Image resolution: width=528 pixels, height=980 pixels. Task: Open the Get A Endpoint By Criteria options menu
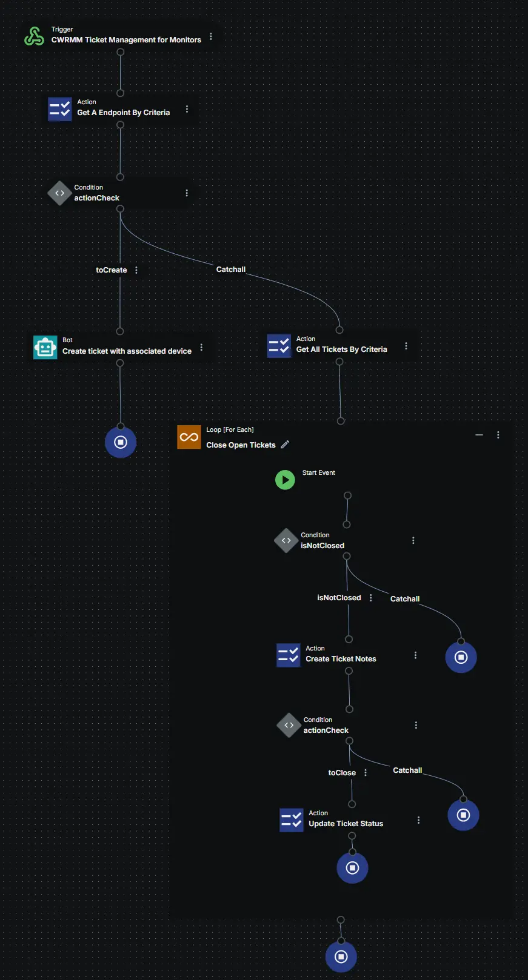[187, 109]
